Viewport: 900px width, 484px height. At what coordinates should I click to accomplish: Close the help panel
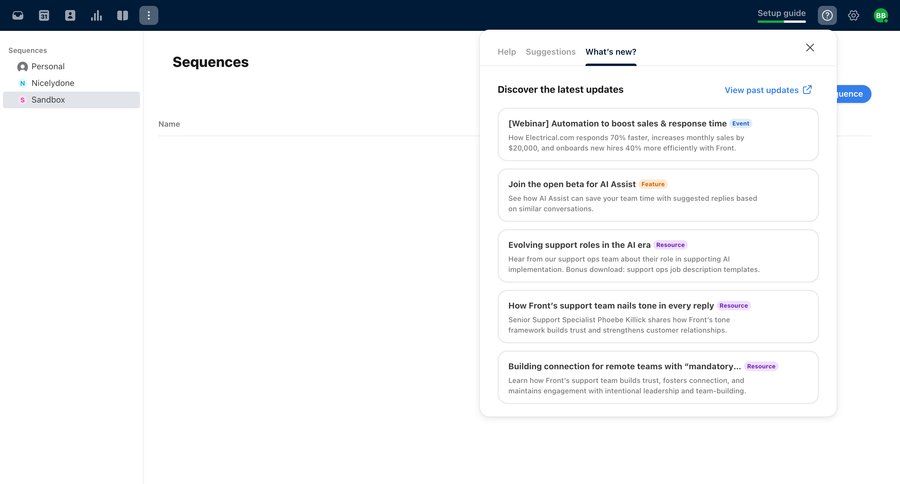click(810, 48)
